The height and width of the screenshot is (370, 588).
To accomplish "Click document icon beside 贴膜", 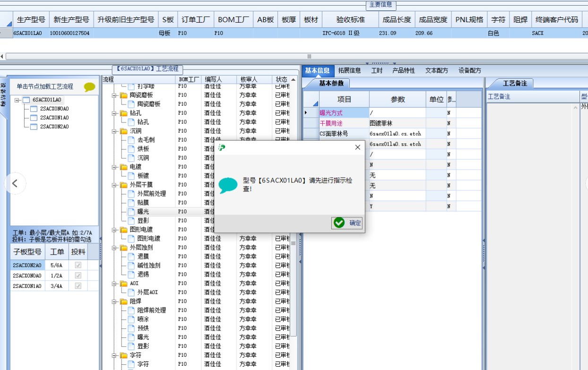I will tap(131, 203).
